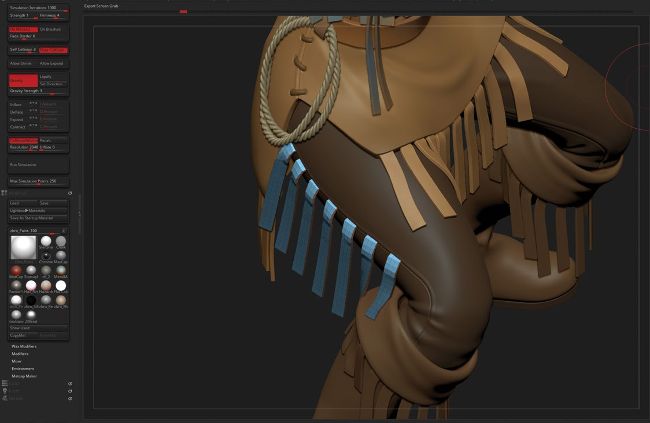This screenshot has height=423, width=650.
Task: Expand the Mixer section
Action: click(20, 360)
